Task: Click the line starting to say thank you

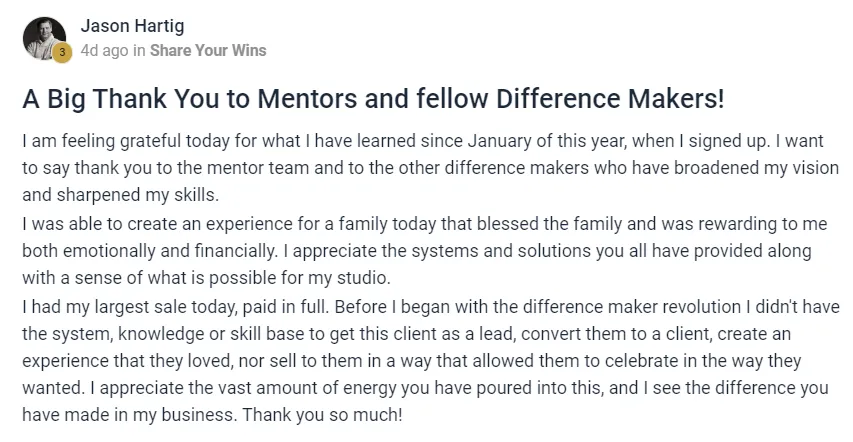Action: (x=430, y=168)
